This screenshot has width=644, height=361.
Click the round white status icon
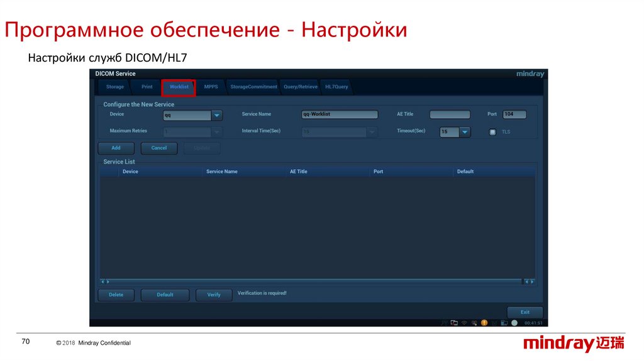514,323
